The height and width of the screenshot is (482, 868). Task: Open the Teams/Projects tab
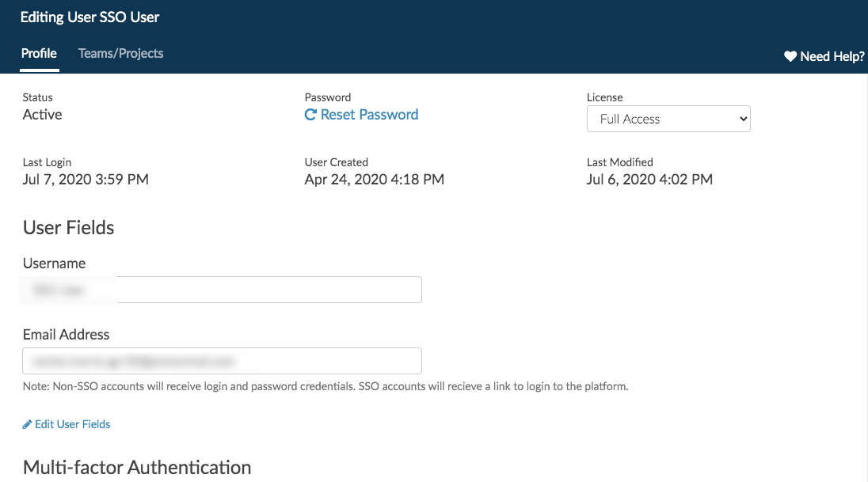(x=120, y=54)
